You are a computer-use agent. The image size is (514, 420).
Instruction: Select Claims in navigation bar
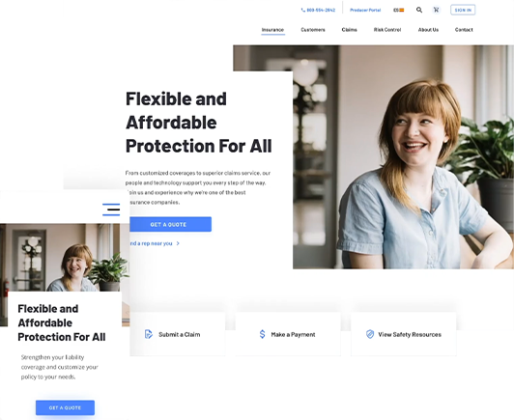[x=350, y=30]
